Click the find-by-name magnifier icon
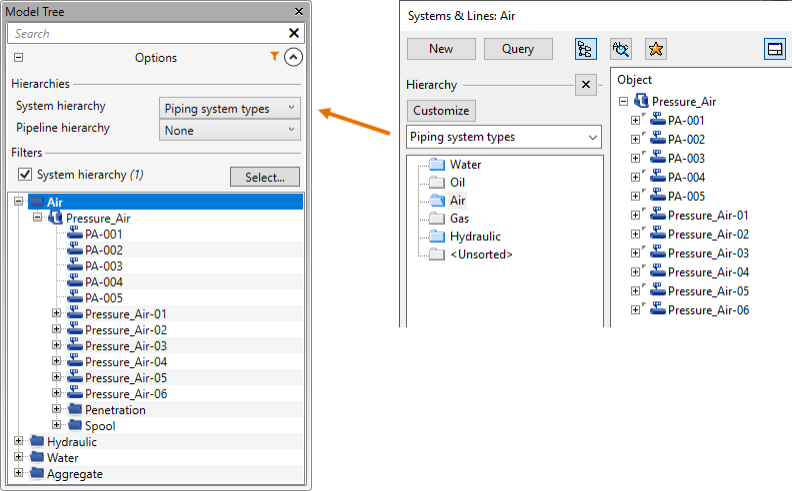 coord(620,49)
